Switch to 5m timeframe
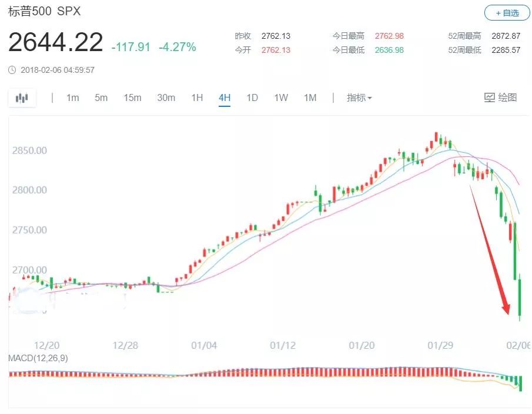The width and height of the screenshot is (532, 414). (x=101, y=97)
